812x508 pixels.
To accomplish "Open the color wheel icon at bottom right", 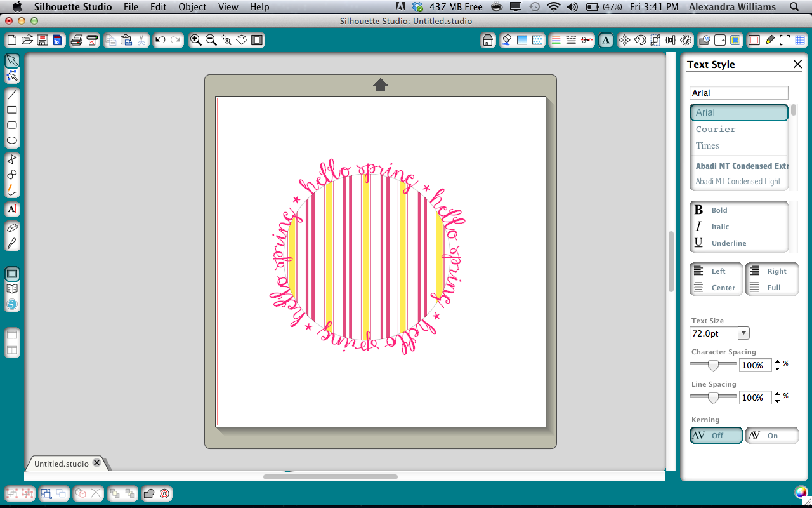I will pyautogui.click(x=801, y=493).
